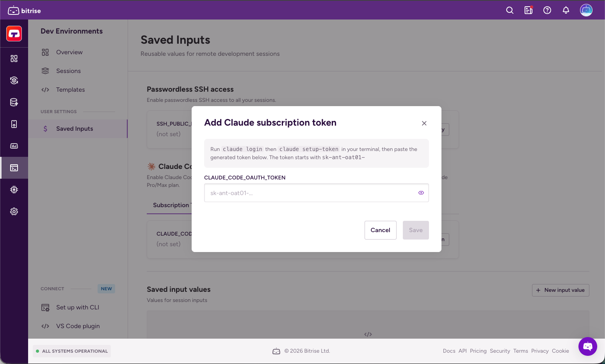Close the Add Claude subscription token dialog
The height and width of the screenshot is (364, 605).
coord(424,123)
